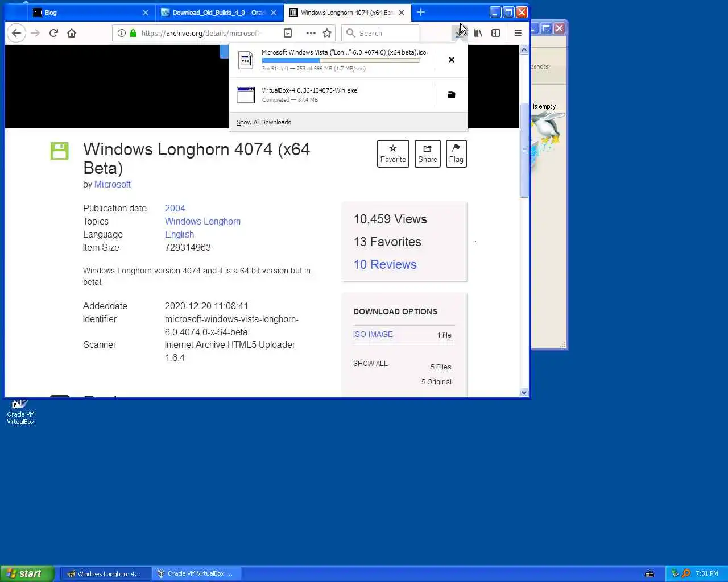Click the page scrollbar down arrow

coord(524,392)
